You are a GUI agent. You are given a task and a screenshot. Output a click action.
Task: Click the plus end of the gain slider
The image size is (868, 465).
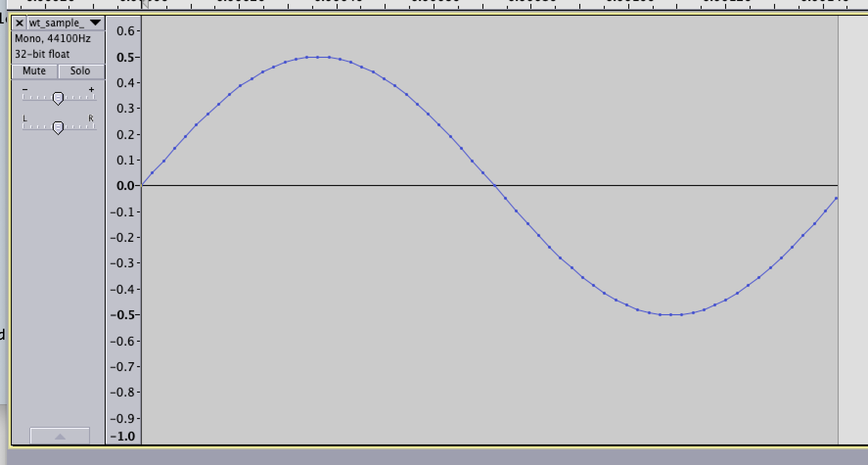click(x=92, y=90)
